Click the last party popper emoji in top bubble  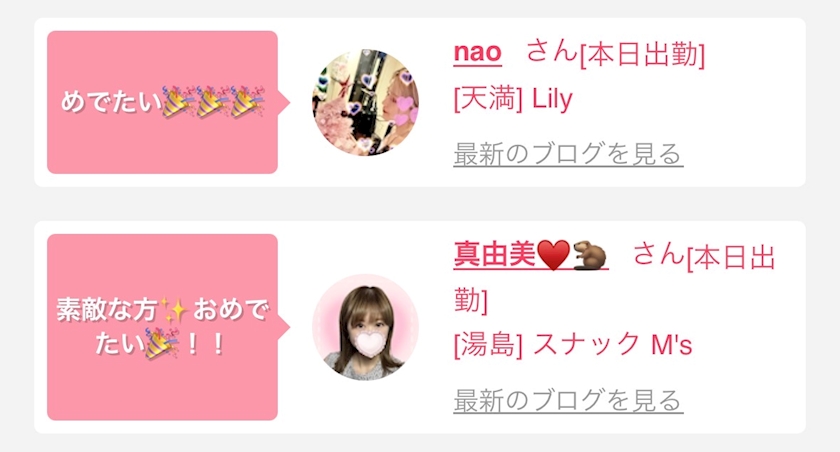click(248, 101)
